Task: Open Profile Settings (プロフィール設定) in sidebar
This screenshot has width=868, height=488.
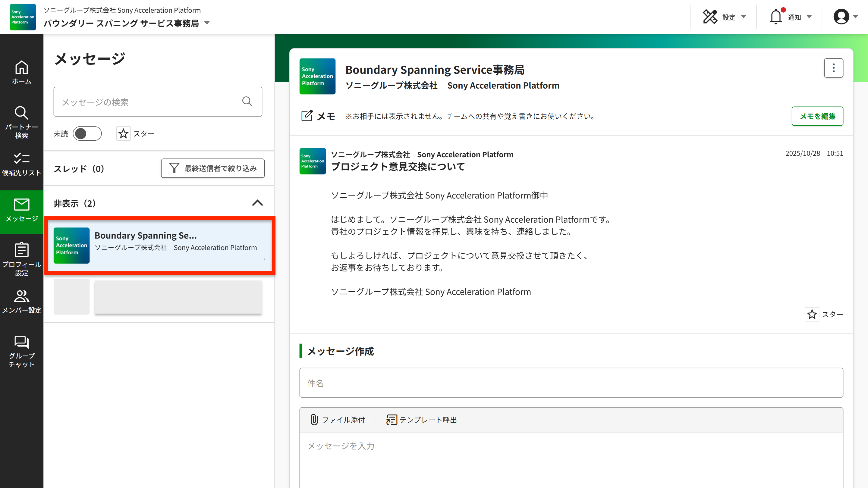Action: click(x=22, y=259)
